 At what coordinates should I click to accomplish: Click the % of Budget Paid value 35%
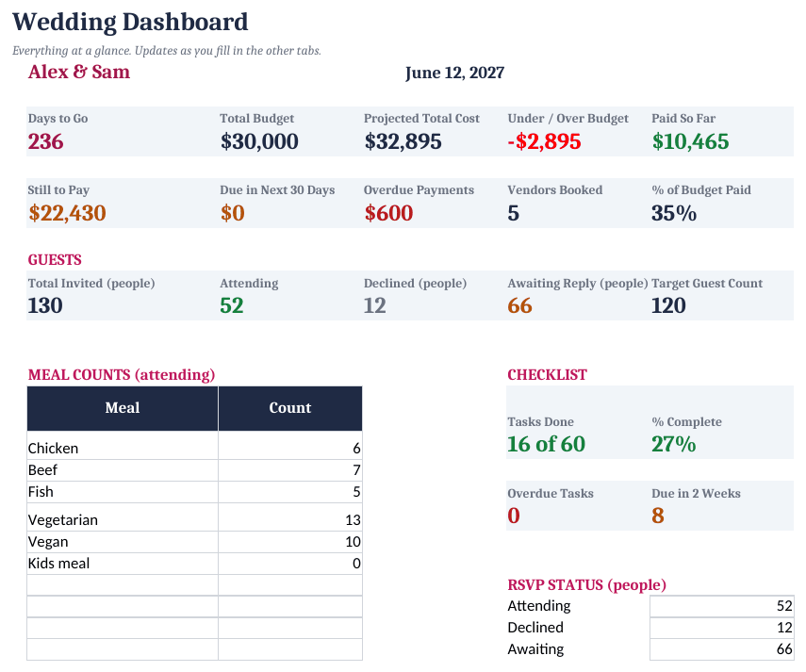pyautogui.click(x=674, y=213)
